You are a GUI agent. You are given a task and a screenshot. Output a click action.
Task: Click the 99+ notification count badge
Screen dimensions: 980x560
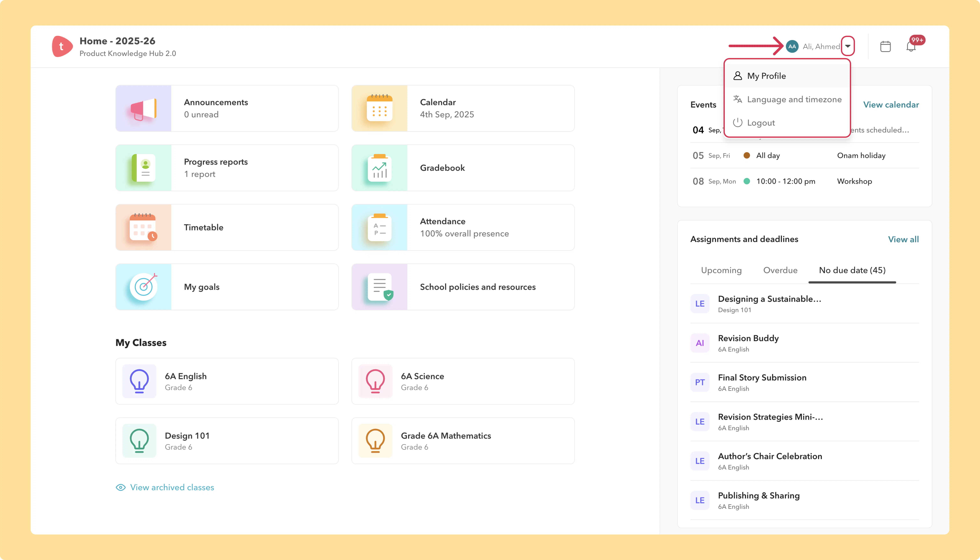point(917,40)
